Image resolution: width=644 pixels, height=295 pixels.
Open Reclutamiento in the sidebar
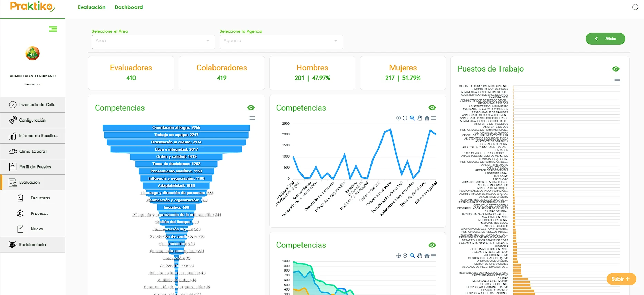click(x=33, y=245)
